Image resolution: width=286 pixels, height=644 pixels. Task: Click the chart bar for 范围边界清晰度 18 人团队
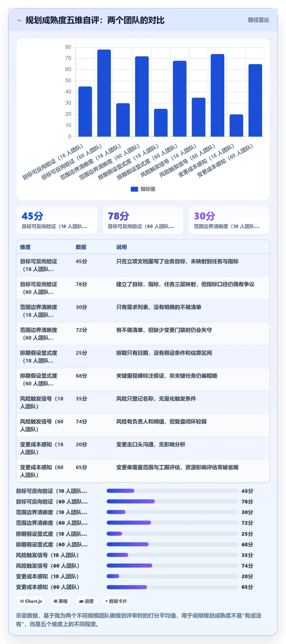123,120
